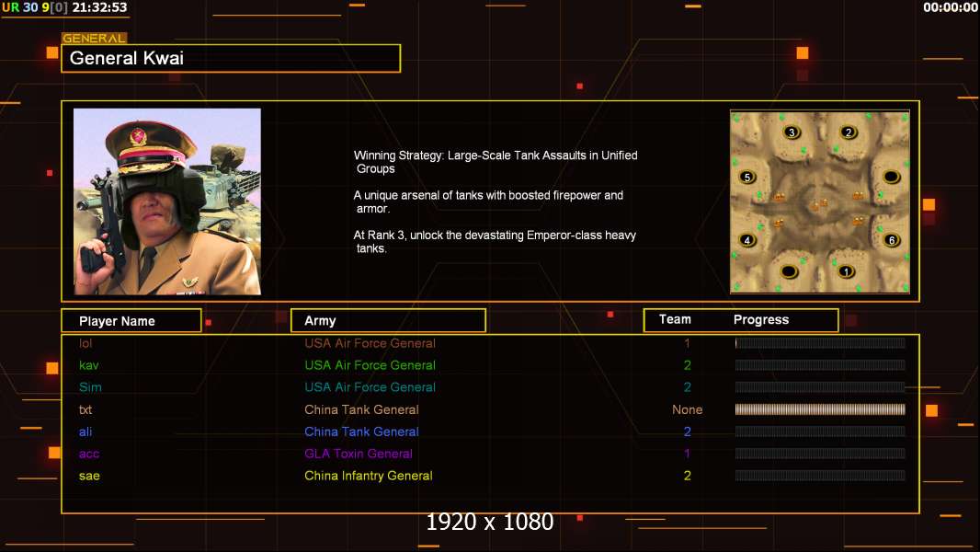Screen dimensions: 980x552
Task: Select player name acc
Action: (89, 454)
